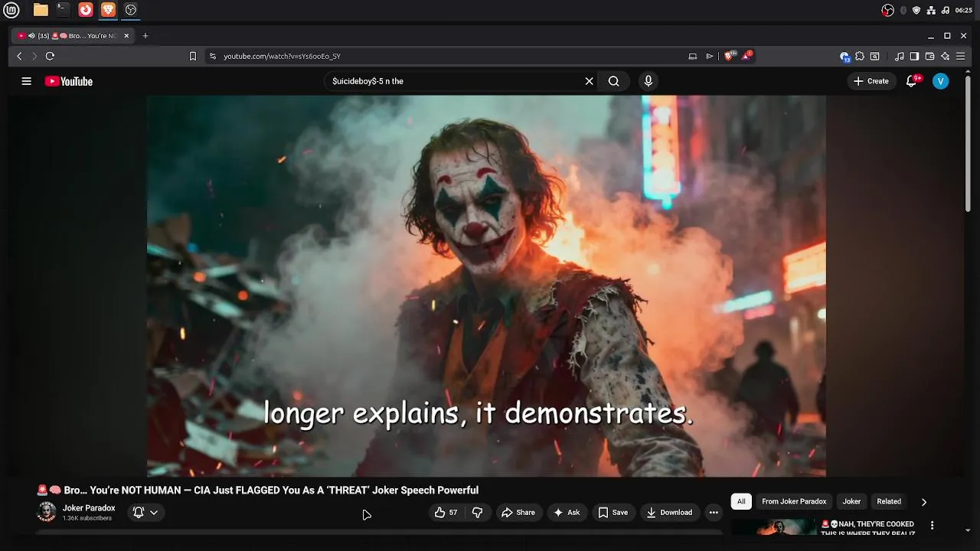Reload the current page

pos(50,56)
